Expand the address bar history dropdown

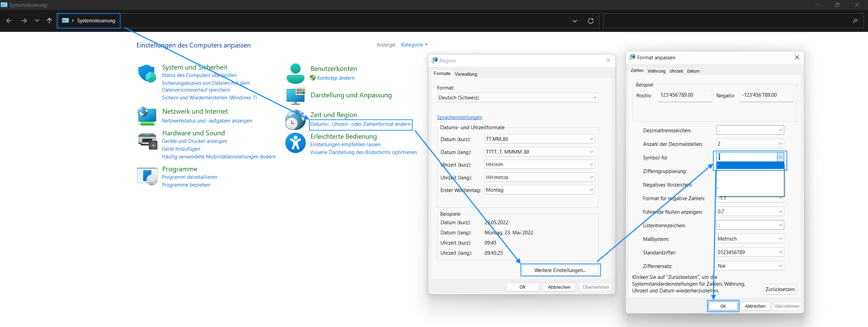pos(575,21)
